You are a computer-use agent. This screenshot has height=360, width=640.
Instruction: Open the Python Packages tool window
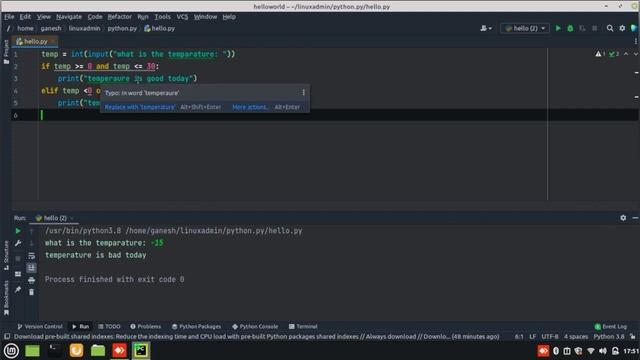point(196,327)
